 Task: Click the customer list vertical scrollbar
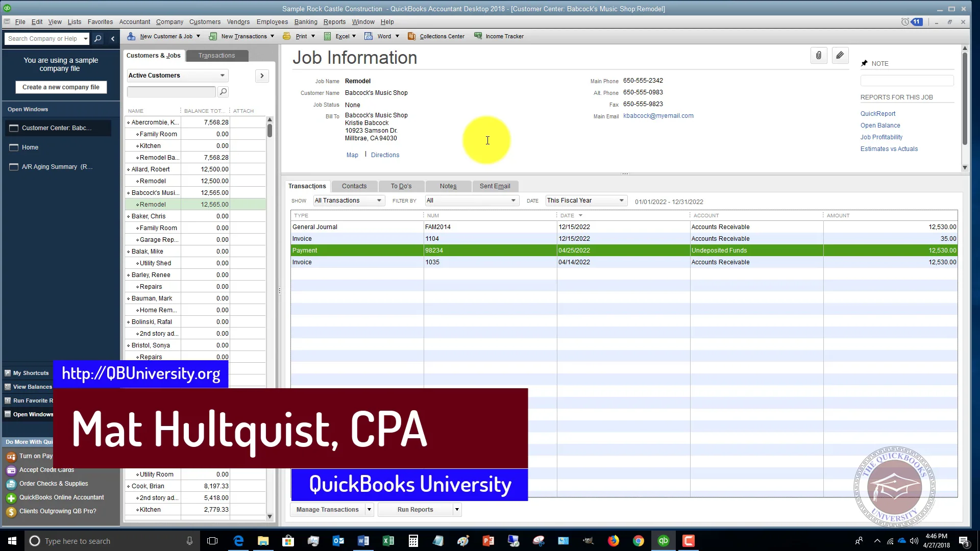[270, 319]
